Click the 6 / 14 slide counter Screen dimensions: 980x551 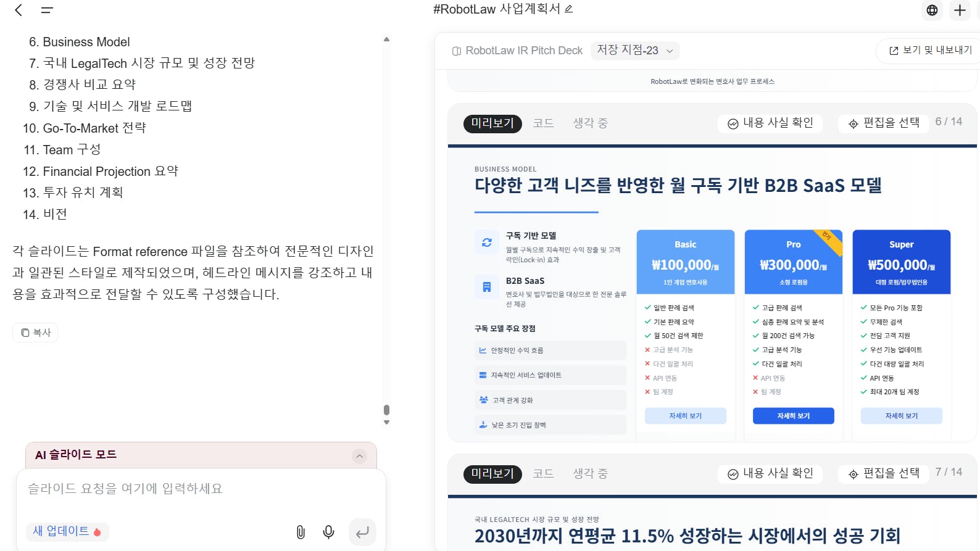(949, 122)
